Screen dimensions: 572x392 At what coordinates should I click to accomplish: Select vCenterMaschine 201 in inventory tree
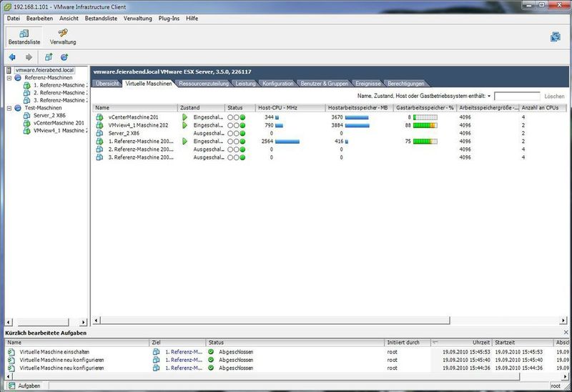(59, 123)
